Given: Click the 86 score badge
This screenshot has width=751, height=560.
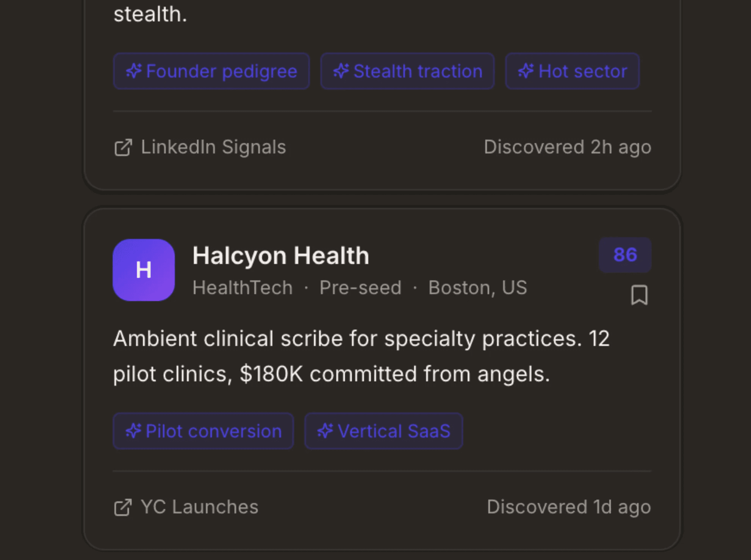Looking at the screenshot, I should pos(625,255).
